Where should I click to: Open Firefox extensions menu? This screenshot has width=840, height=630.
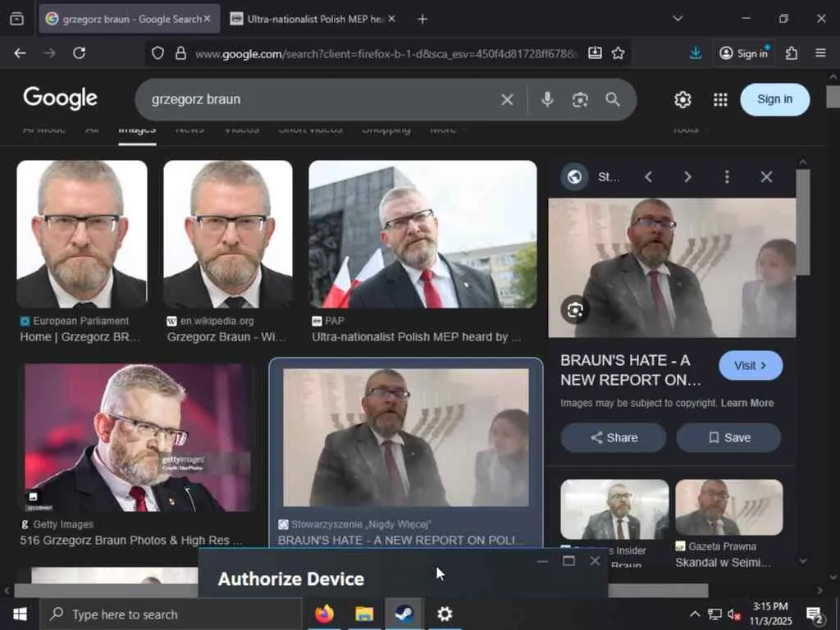coord(792,53)
